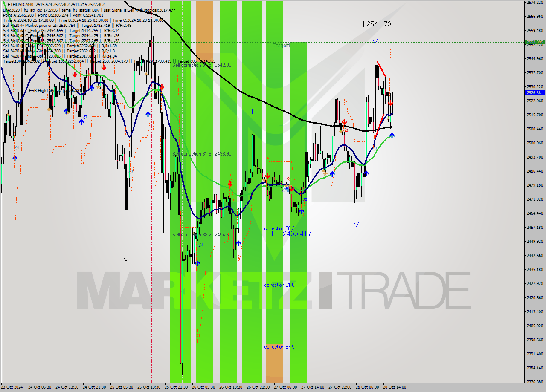The image size is (546, 392).
Task: Click 'Sell %20 @ Market price' info line
Action: pyautogui.click(x=67, y=25)
